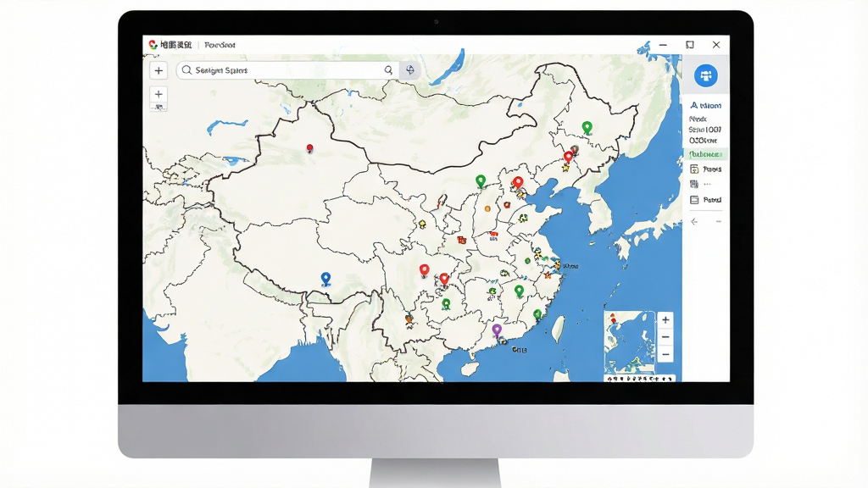Click the lowest minus button beside the mini-map

(665, 354)
